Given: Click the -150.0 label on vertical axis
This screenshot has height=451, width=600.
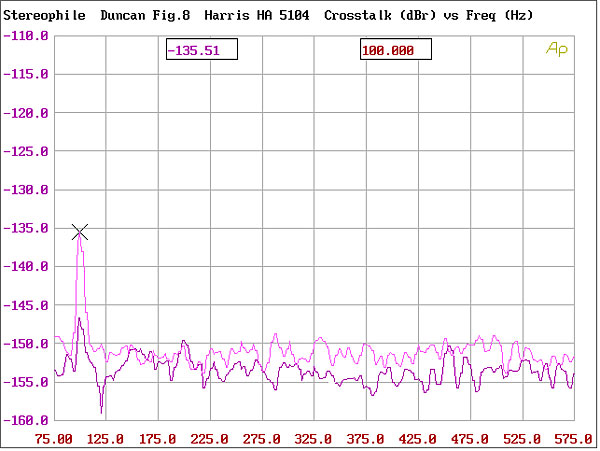Looking at the screenshot, I should [x=26, y=344].
